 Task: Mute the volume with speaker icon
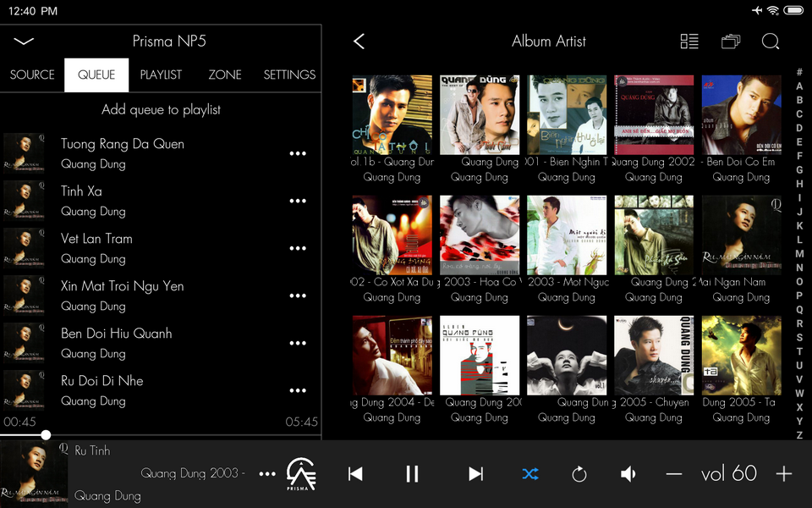[x=628, y=474]
